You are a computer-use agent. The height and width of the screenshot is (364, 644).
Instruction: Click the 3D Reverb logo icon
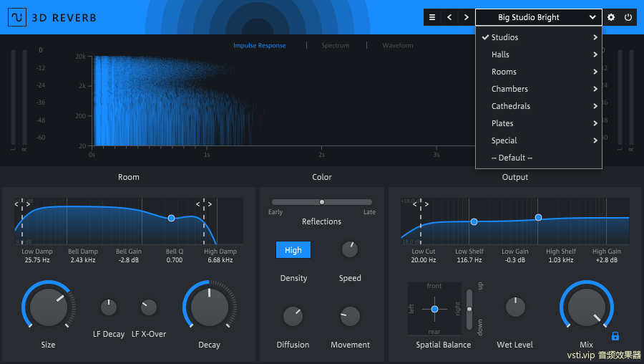(17, 17)
